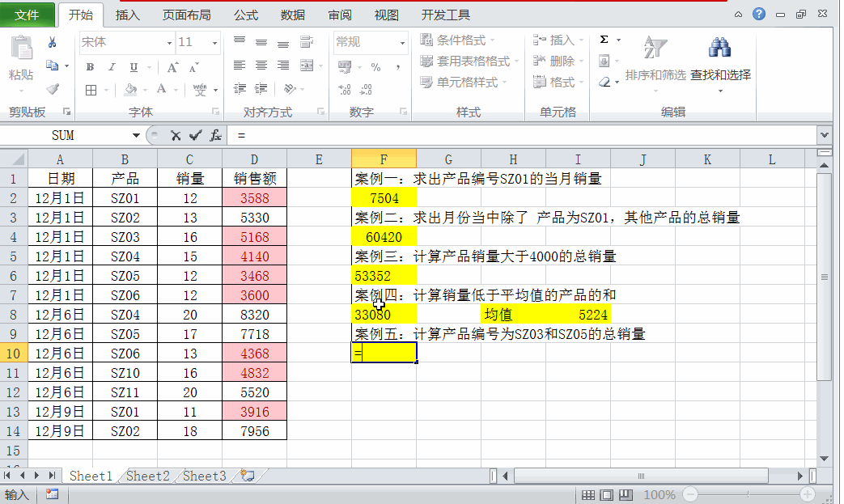
Task: Increase font size with large A icon
Action: [x=172, y=67]
